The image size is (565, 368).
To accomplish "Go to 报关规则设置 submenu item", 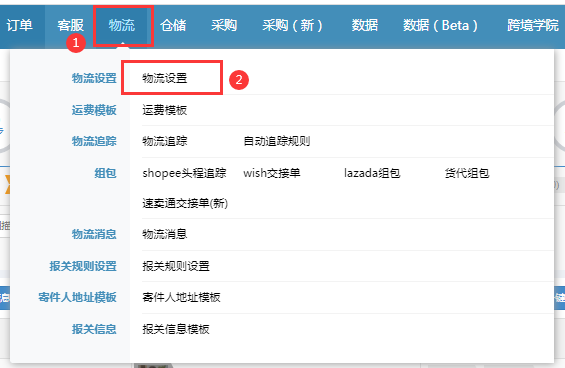I will (x=176, y=266).
